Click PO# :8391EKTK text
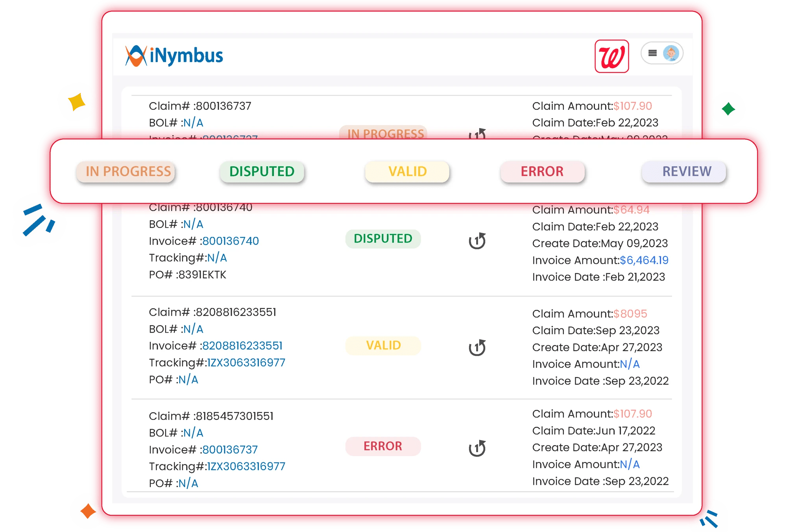787x532 pixels. tap(187, 274)
